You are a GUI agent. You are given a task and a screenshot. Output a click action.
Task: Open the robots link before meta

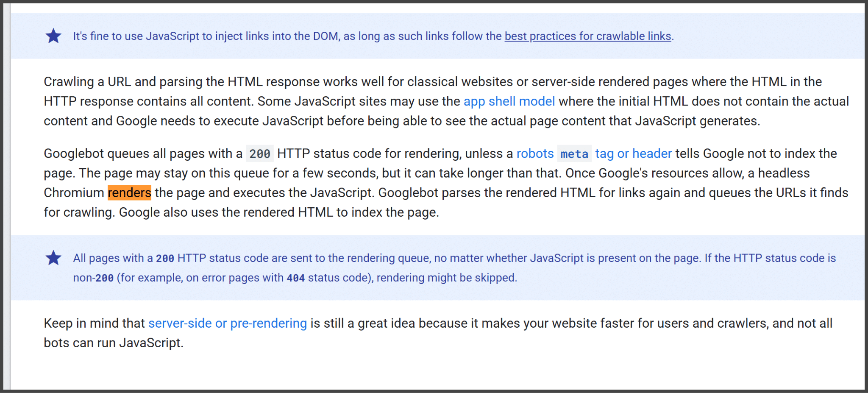(x=535, y=153)
